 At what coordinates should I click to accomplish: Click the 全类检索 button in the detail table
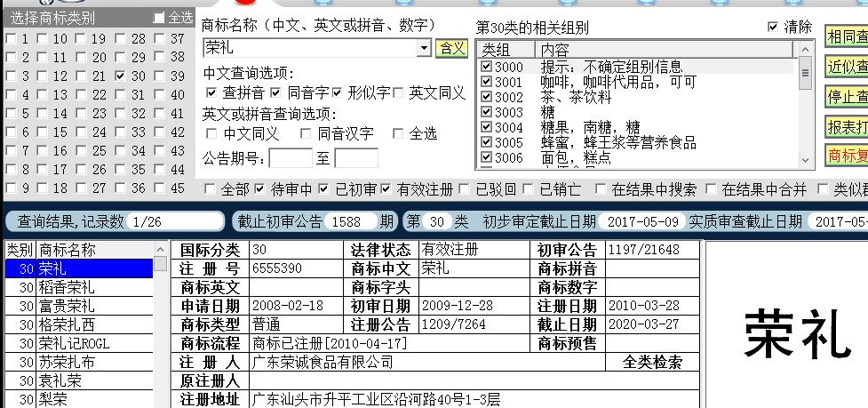pyautogui.click(x=652, y=362)
